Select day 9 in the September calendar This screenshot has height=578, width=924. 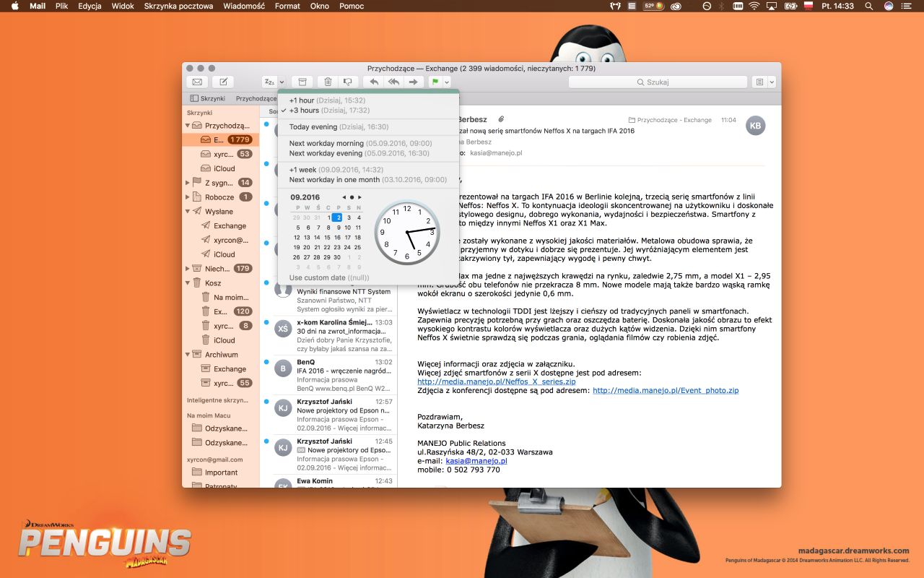(x=337, y=228)
